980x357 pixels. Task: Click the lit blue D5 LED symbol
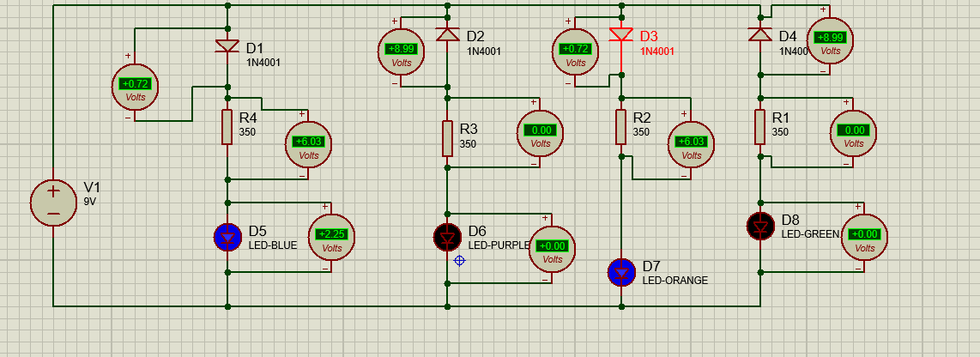(227, 237)
